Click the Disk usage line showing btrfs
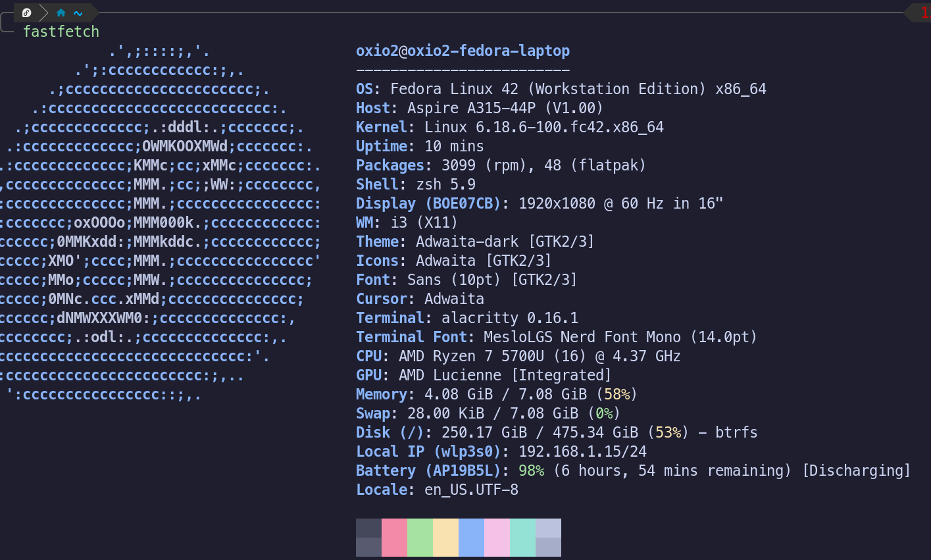Screen dimensions: 931x560 (x=556, y=432)
